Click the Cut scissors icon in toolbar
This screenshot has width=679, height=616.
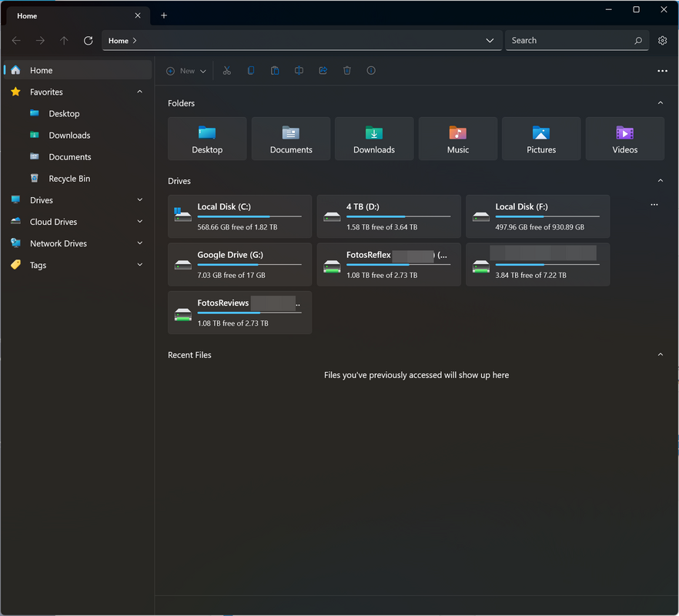227,71
